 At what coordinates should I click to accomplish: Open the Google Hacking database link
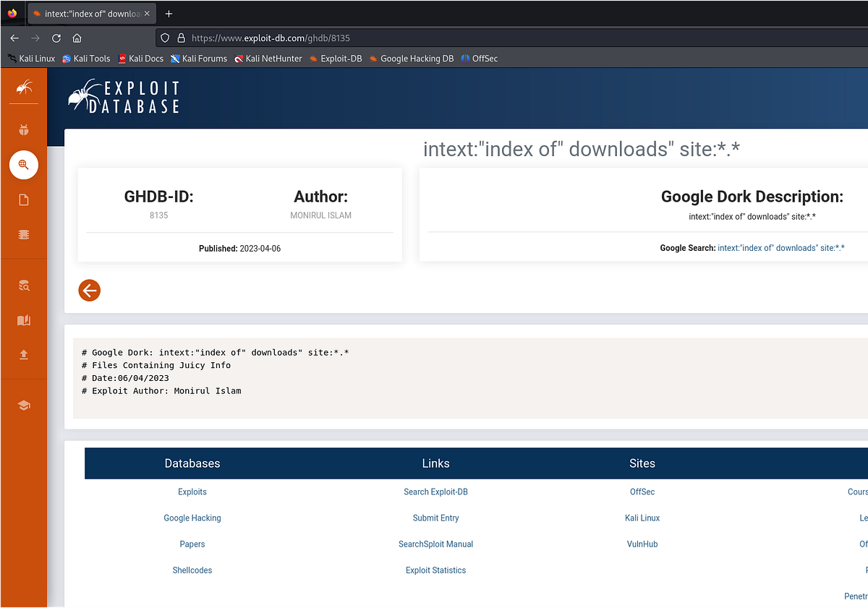192,518
